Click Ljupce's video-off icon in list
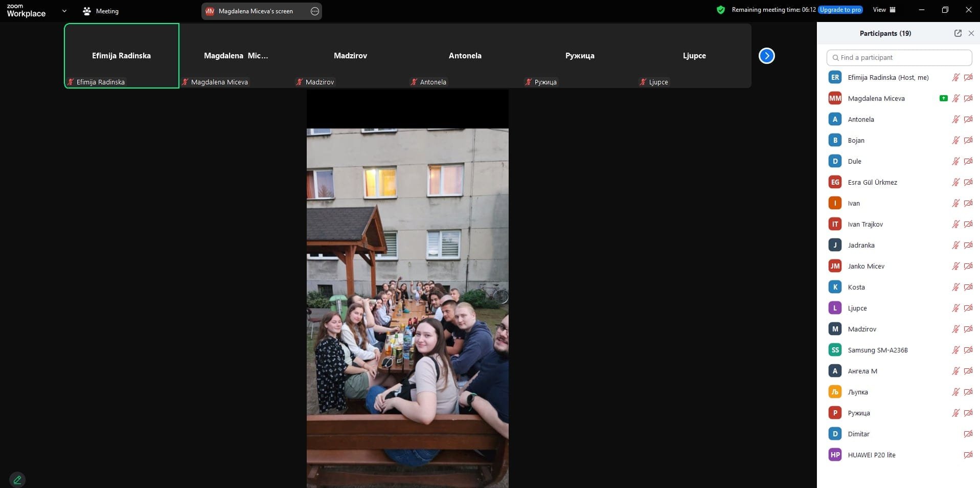 968,308
